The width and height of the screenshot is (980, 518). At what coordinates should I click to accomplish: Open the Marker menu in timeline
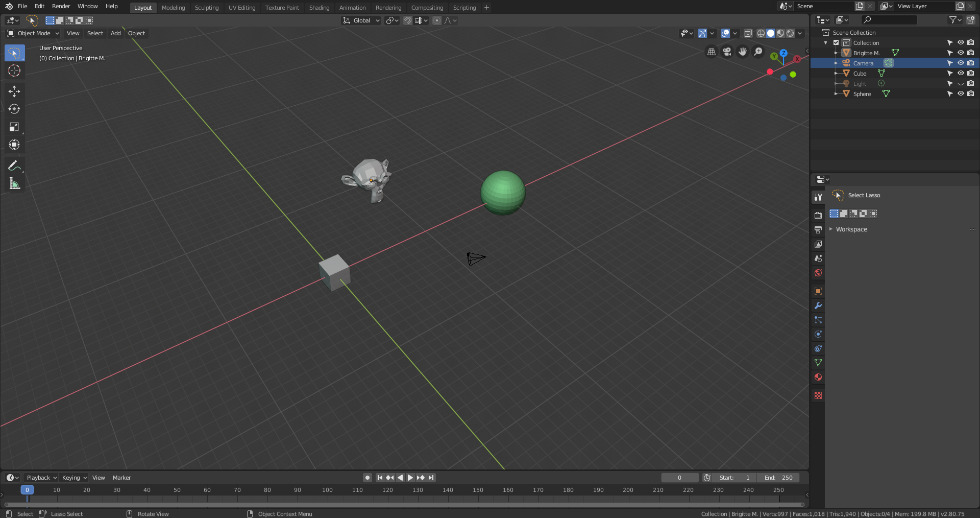[121, 478]
